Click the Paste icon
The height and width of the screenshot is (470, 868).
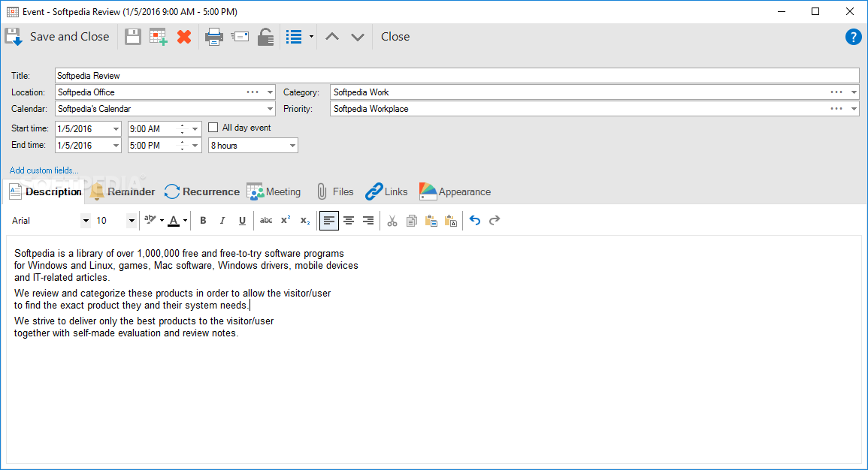pos(431,221)
